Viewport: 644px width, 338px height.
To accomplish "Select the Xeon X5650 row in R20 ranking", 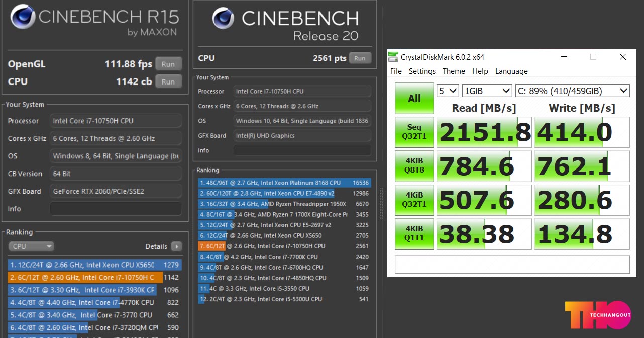I will pos(284,235).
